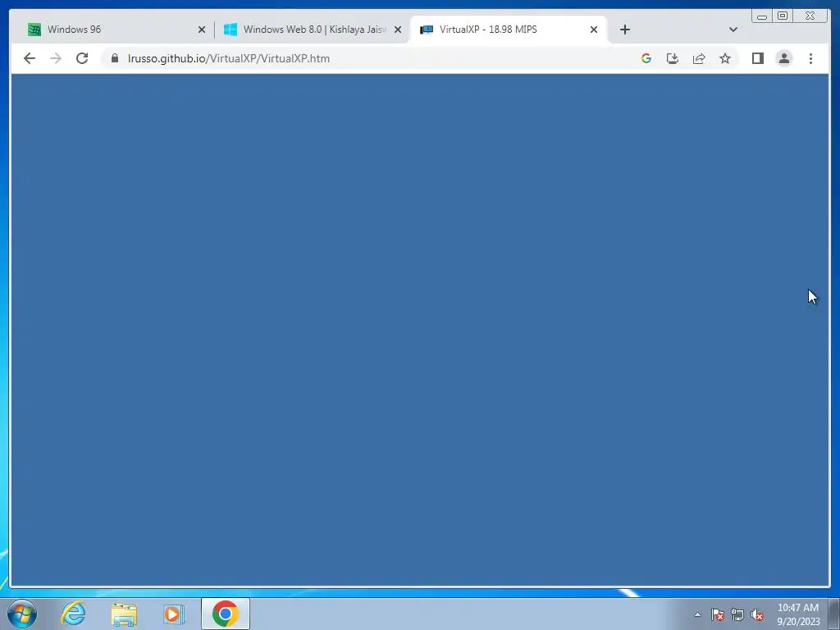The width and height of the screenshot is (840, 630).
Task: Launch Internet Explorer from taskbar
Action: pyautogui.click(x=73, y=614)
